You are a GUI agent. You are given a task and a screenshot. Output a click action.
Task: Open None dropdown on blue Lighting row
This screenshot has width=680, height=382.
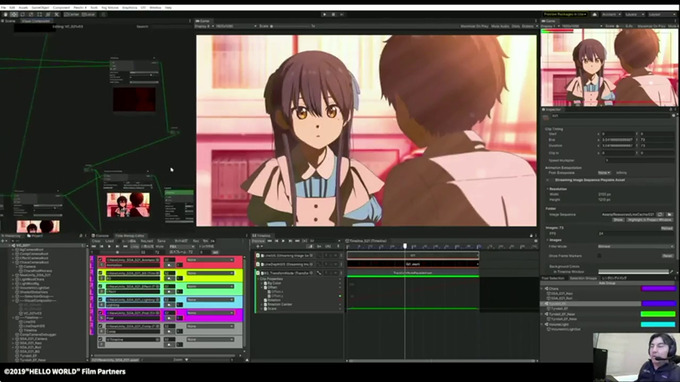tap(210, 300)
